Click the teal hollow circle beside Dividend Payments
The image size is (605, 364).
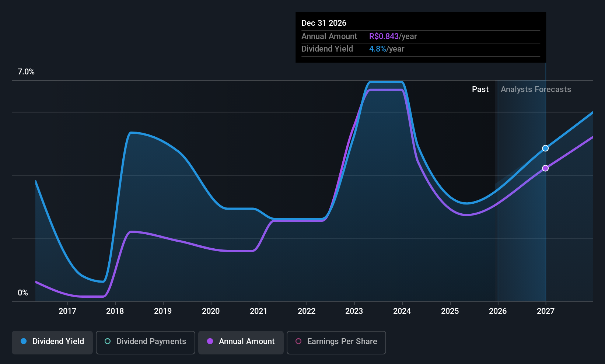tap(108, 342)
